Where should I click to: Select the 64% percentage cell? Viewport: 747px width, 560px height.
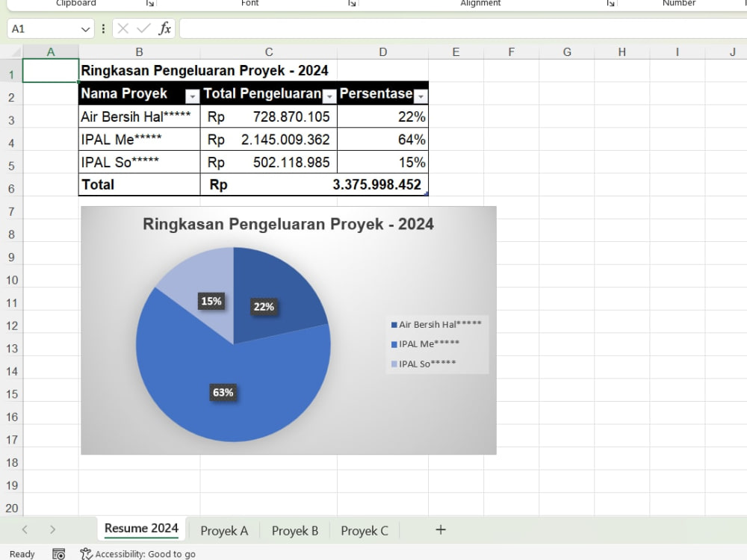tap(383, 140)
